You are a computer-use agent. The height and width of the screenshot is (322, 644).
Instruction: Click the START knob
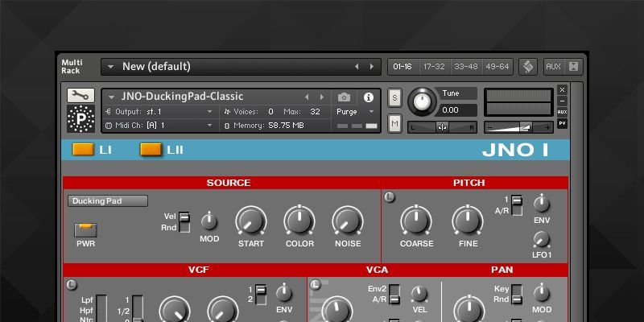pos(251,221)
